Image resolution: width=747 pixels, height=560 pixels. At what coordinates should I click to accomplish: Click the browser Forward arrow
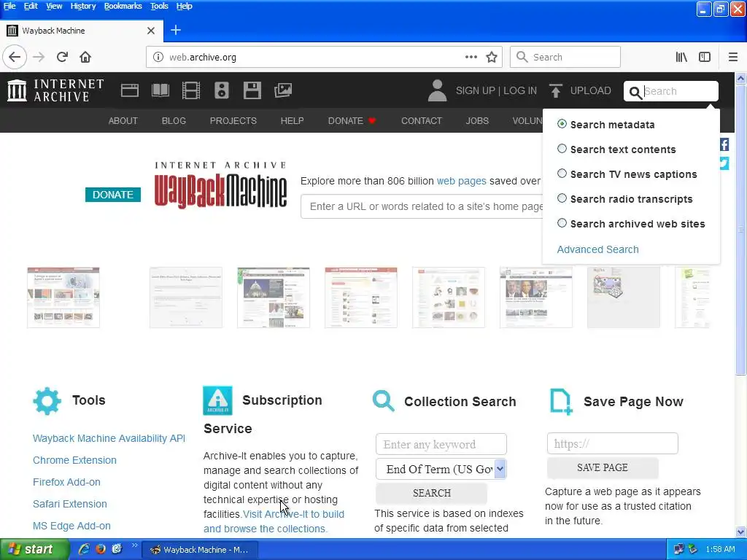[39, 57]
